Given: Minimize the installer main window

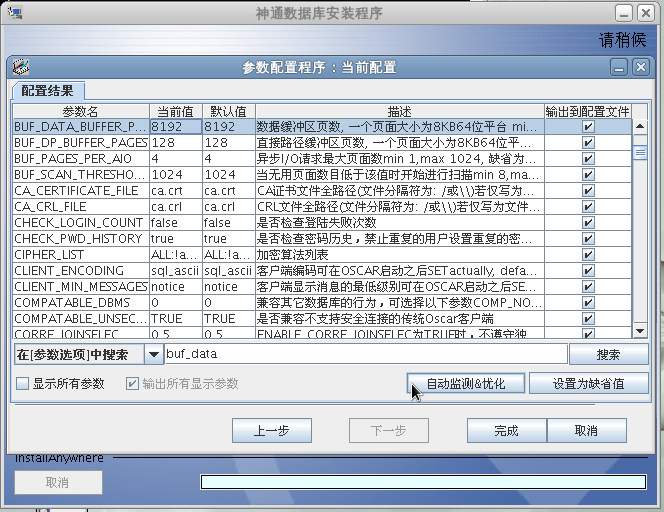Looking at the screenshot, I should pos(624,13).
